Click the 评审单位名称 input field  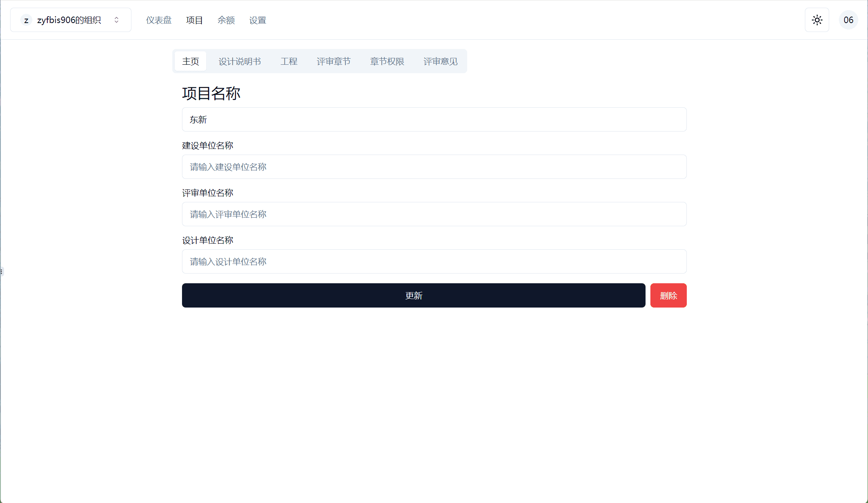(434, 214)
